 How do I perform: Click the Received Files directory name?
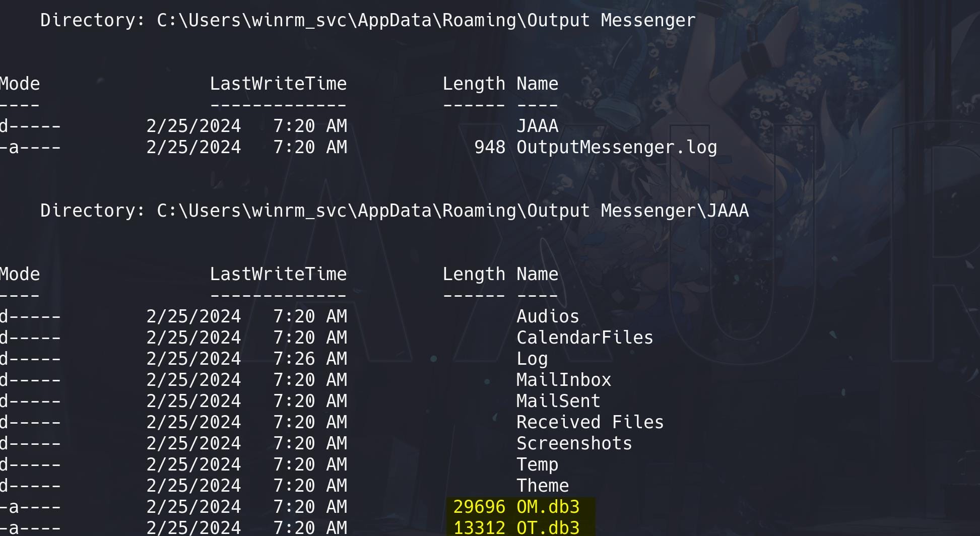coord(590,422)
